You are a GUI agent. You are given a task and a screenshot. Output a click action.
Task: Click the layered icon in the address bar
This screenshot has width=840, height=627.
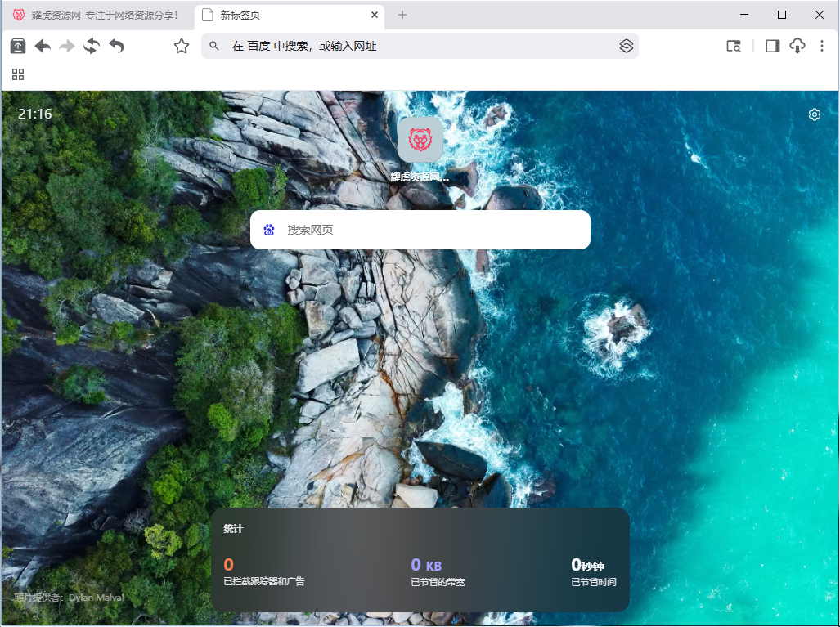626,47
